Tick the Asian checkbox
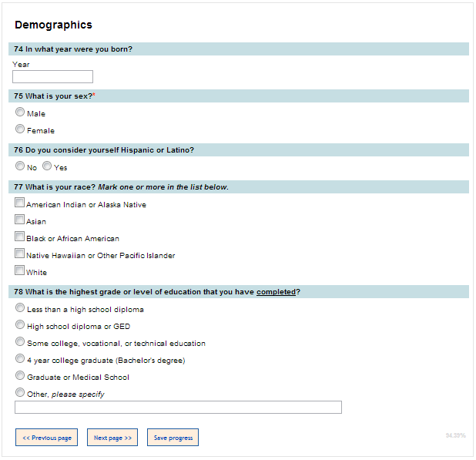 (x=19, y=220)
